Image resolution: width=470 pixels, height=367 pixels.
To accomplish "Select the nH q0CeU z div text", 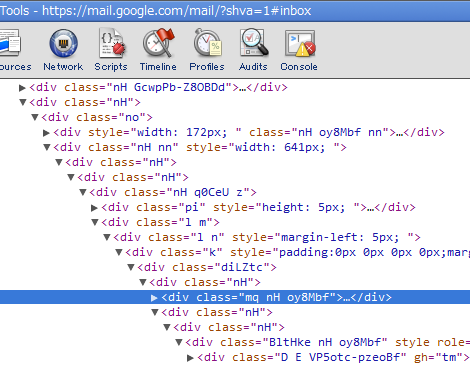I will point(173,192).
